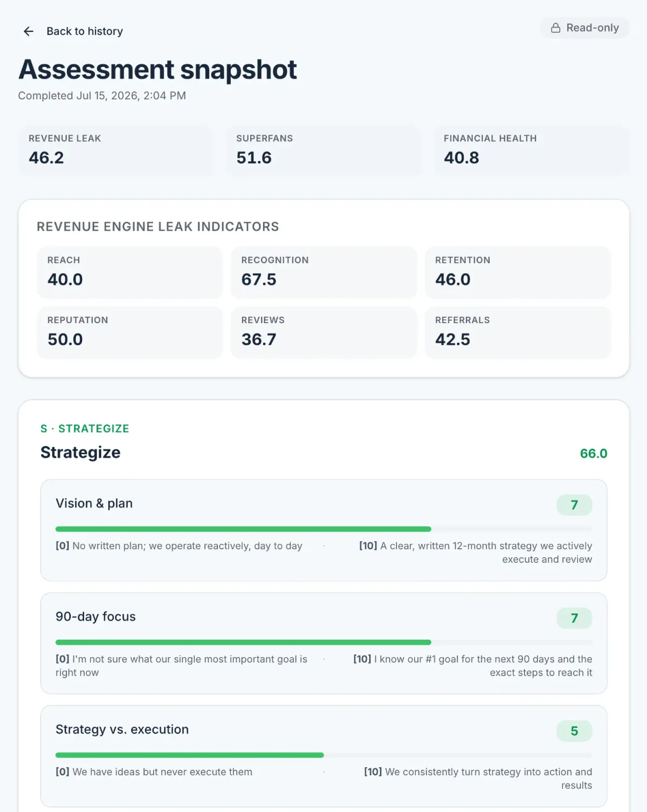This screenshot has height=812, width=647.
Task: Open the Referrals 42.5 indicator tile
Action: point(518,332)
